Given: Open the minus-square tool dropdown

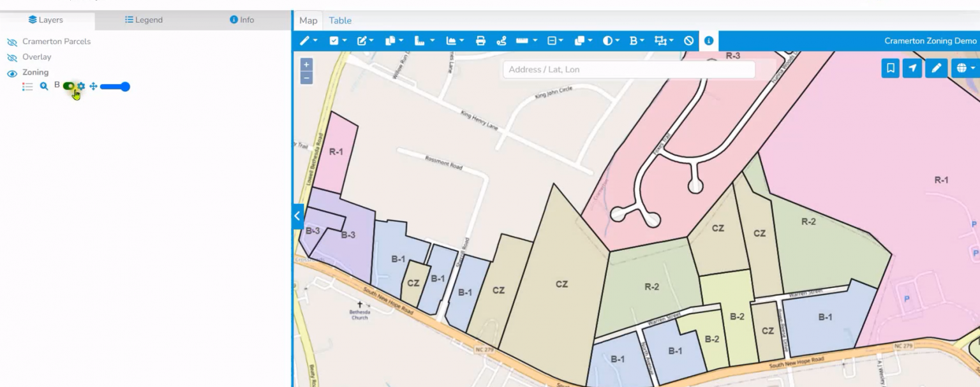Looking at the screenshot, I should (x=555, y=41).
